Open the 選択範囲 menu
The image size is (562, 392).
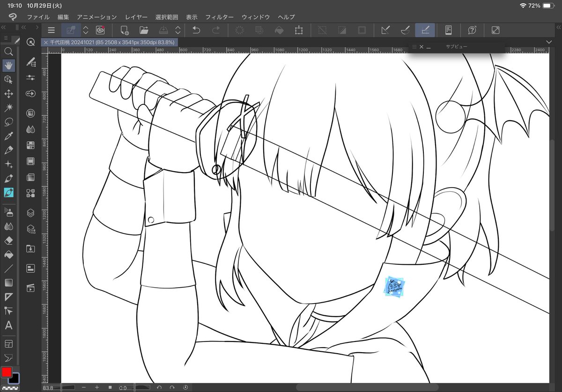[x=167, y=17]
